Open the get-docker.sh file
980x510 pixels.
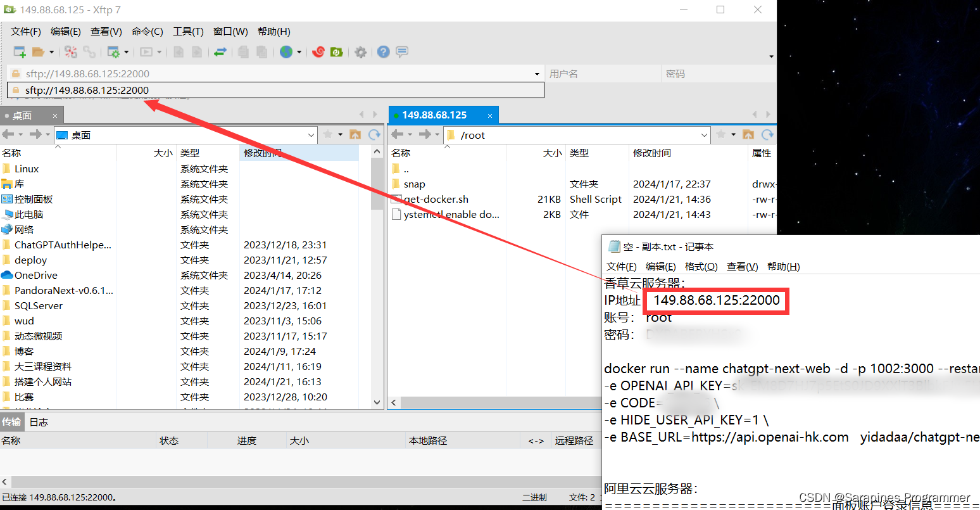point(437,199)
